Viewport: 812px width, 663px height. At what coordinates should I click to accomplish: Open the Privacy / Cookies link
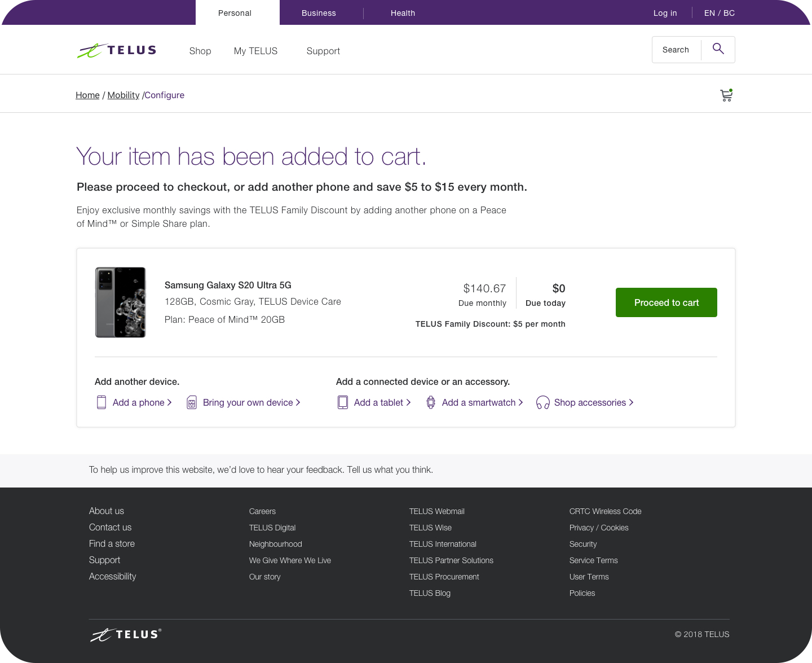[599, 528]
